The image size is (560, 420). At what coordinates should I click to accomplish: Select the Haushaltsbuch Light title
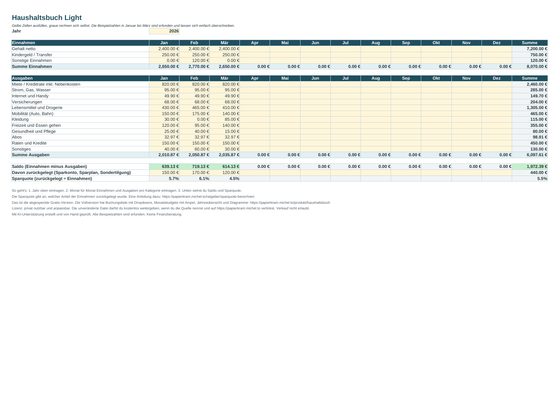point(47,18)
